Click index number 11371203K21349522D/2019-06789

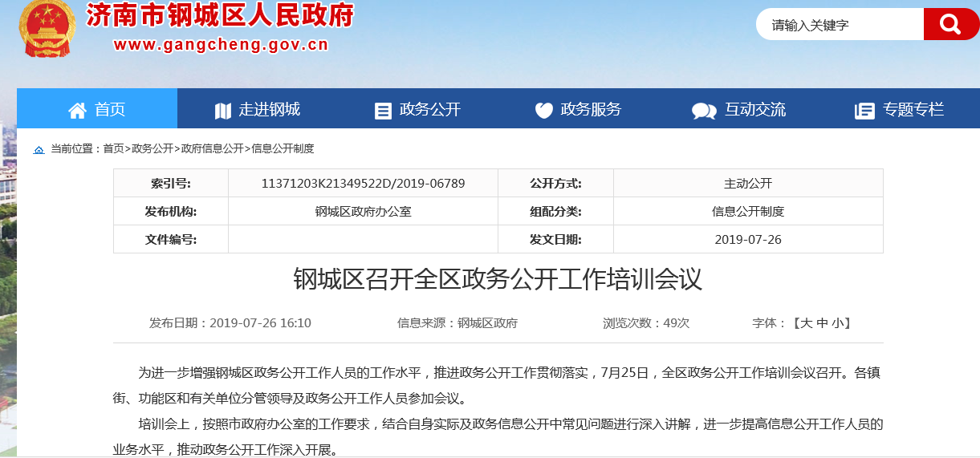click(363, 183)
